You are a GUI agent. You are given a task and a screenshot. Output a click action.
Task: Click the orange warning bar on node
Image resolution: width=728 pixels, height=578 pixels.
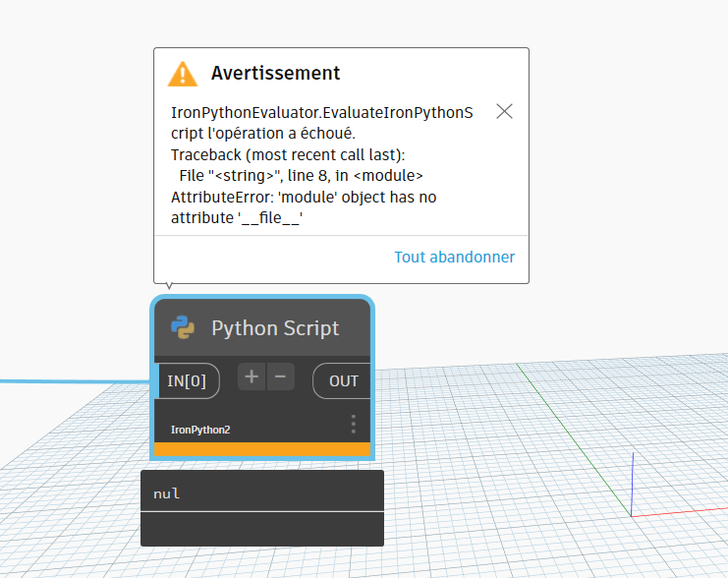pos(262,449)
